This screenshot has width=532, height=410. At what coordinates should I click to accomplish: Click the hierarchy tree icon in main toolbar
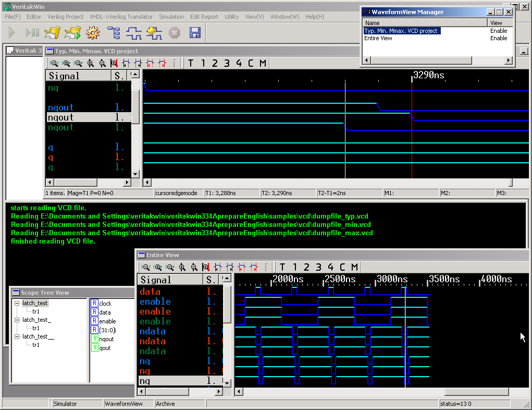click(114, 33)
